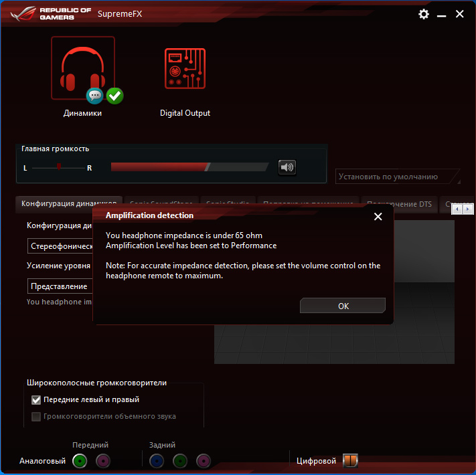Click the Цифровой digital port icon
This screenshot has width=476, height=475.
(350, 460)
